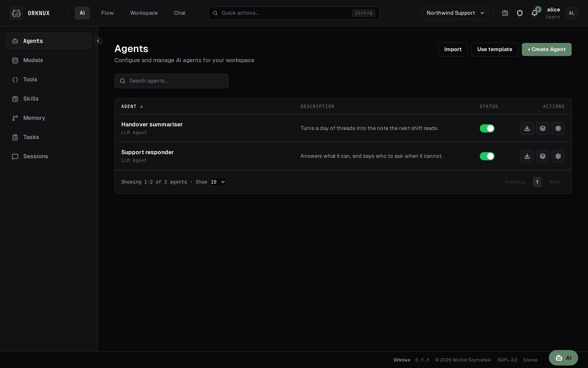
Task: Open the shield security icon
Action: click(x=519, y=13)
